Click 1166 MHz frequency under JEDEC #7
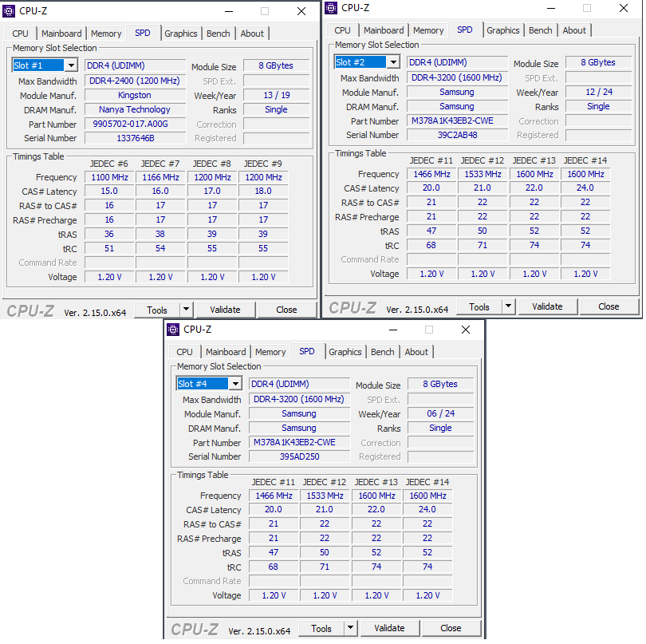This screenshot has height=644, width=646. click(x=160, y=177)
